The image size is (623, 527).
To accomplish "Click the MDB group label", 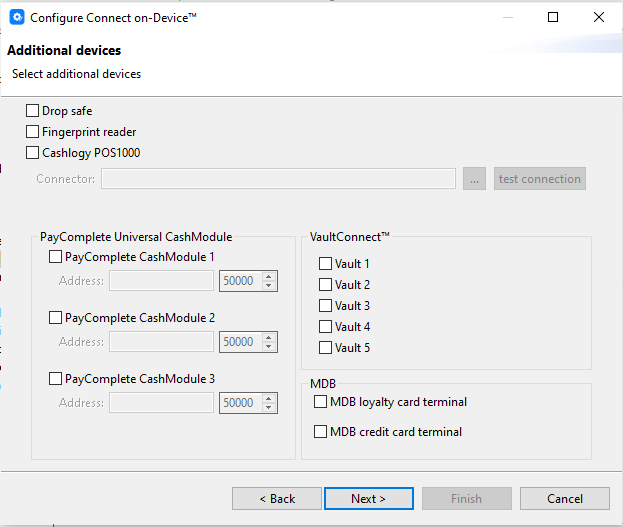I will [323, 384].
